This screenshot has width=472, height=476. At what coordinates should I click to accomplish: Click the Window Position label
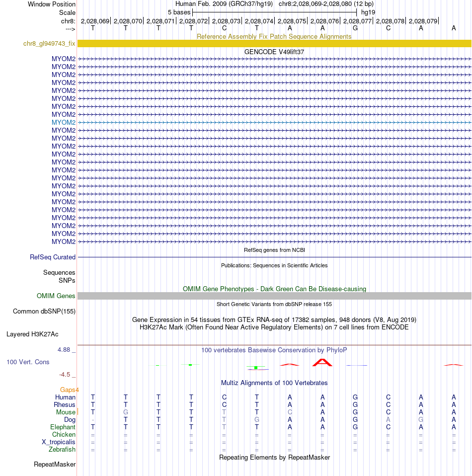point(52,4)
